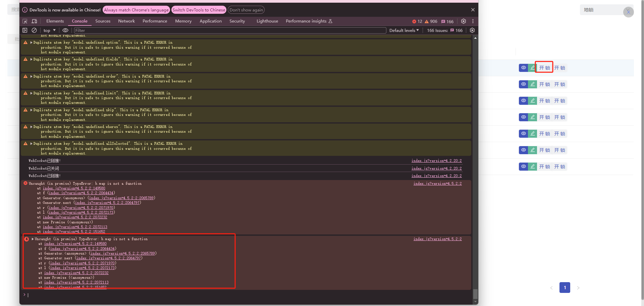Open the Application tab
644x306 pixels.
click(x=211, y=21)
